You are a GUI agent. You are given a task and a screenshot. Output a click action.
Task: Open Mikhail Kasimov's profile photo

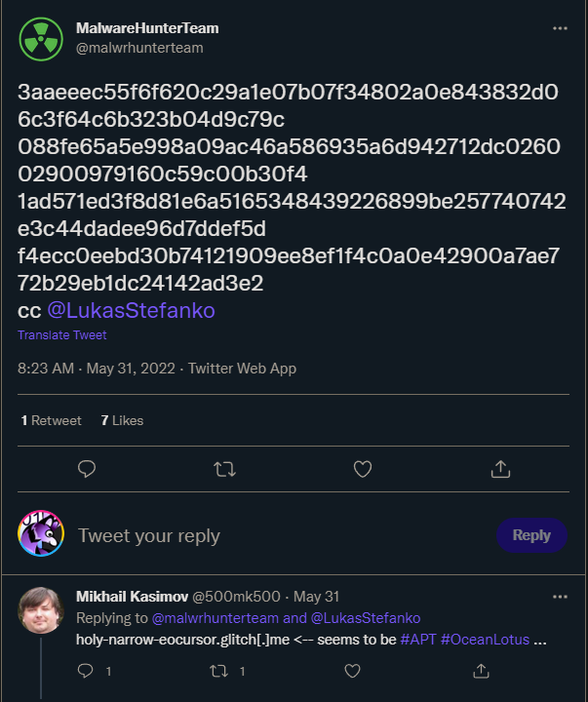click(x=41, y=609)
